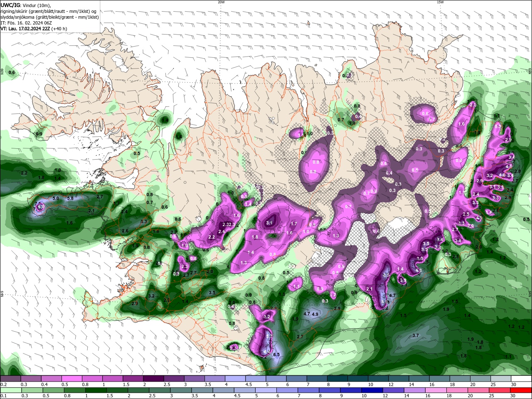Select the light gray 25–30 snow swatch

pyautogui.click(x=501, y=379)
